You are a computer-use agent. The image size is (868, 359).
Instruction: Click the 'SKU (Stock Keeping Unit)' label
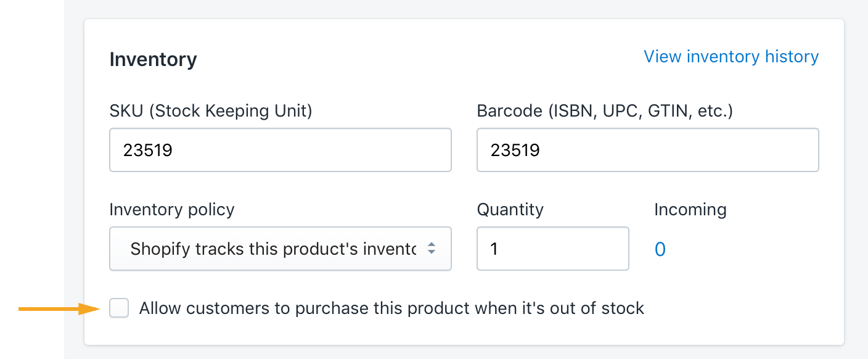point(211,112)
